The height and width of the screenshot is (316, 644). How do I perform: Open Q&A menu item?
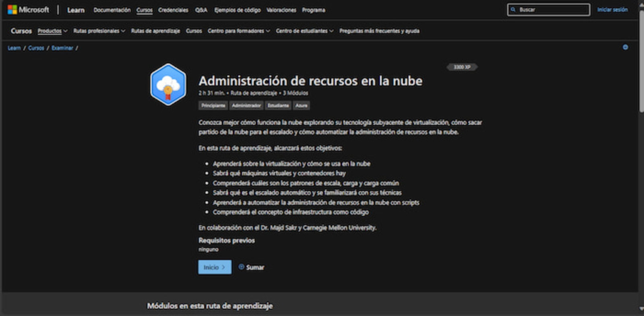(x=201, y=10)
